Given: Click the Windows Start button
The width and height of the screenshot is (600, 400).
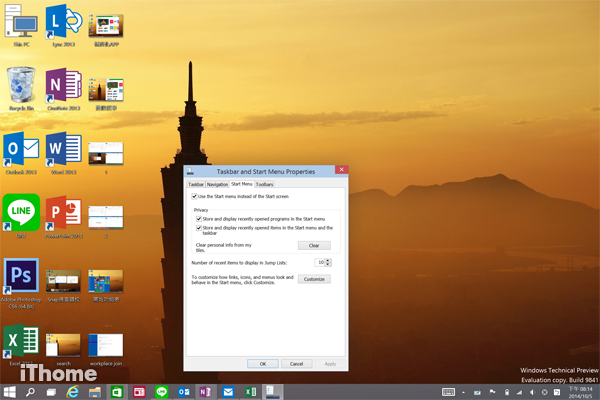Looking at the screenshot, I should click(x=10, y=391).
